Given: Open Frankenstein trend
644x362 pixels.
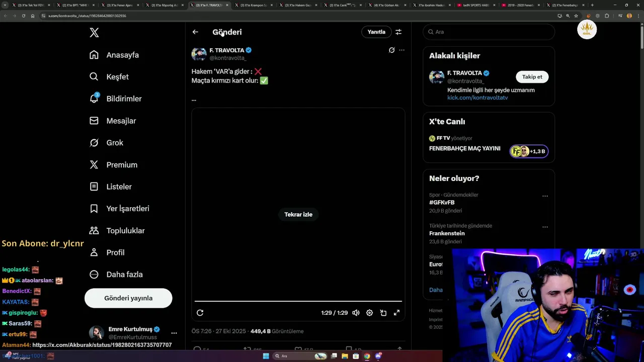Looking at the screenshot, I should (447, 233).
